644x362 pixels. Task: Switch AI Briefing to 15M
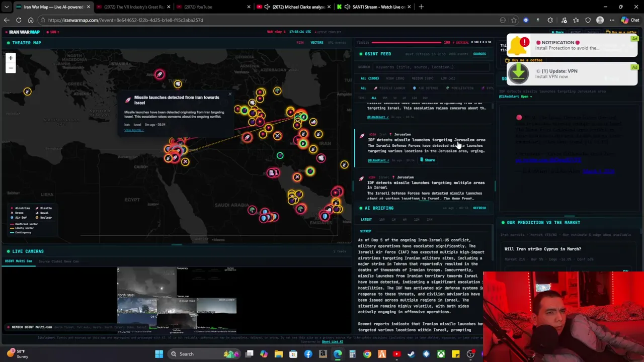point(382,219)
